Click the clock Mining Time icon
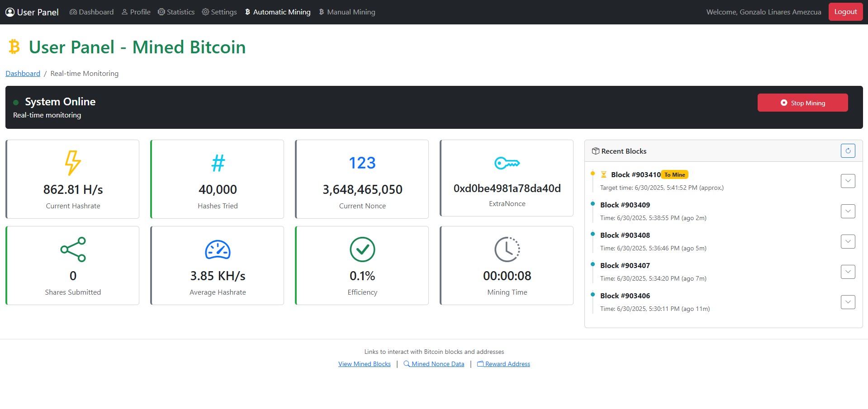 pyautogui.click(x=507, y=249)
